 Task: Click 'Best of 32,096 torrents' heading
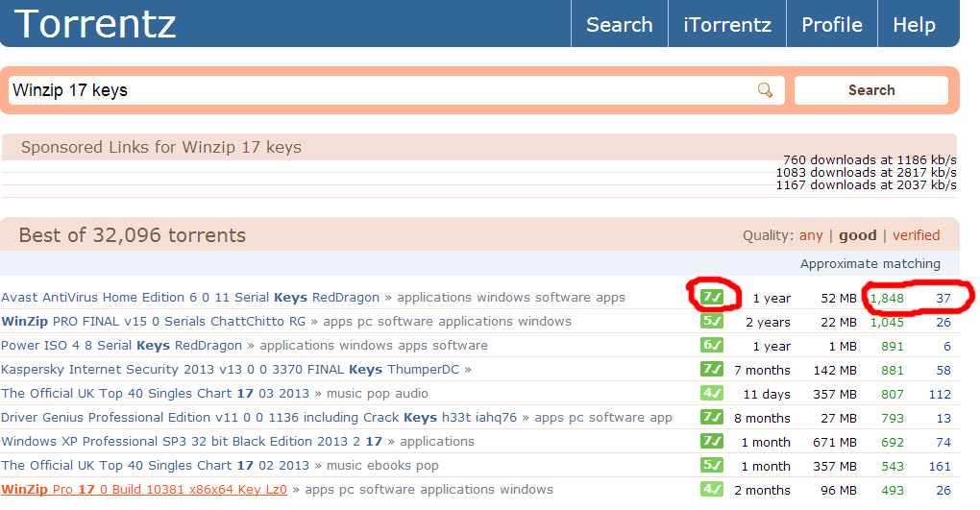tap(132, 235)
